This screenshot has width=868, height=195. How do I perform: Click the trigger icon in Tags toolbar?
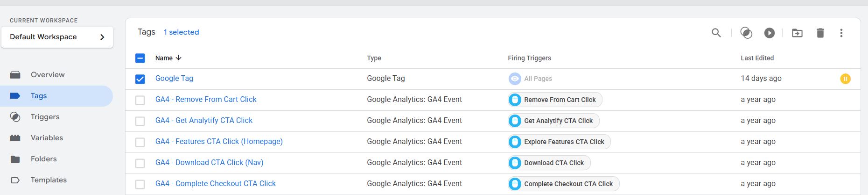746,33
